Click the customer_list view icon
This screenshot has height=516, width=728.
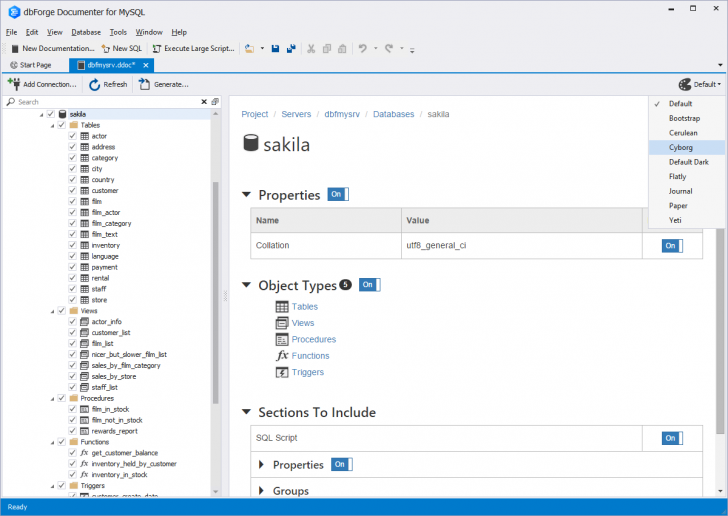(84, 333)
